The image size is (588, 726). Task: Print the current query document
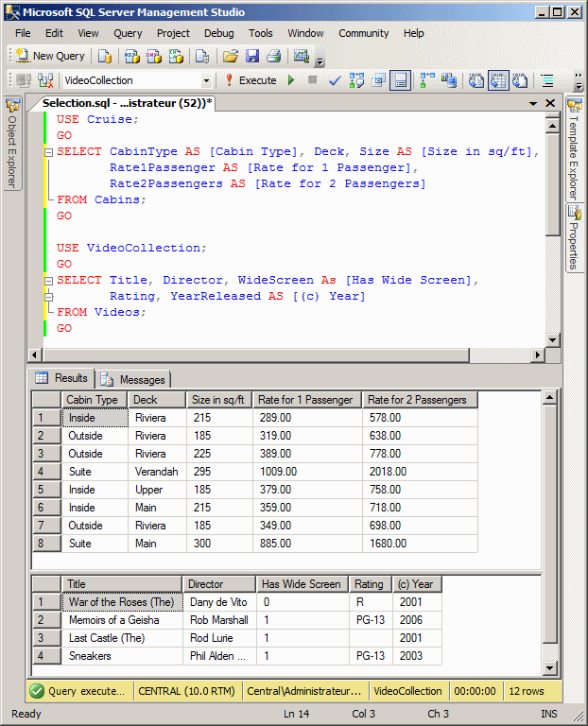tap(273, 57)
